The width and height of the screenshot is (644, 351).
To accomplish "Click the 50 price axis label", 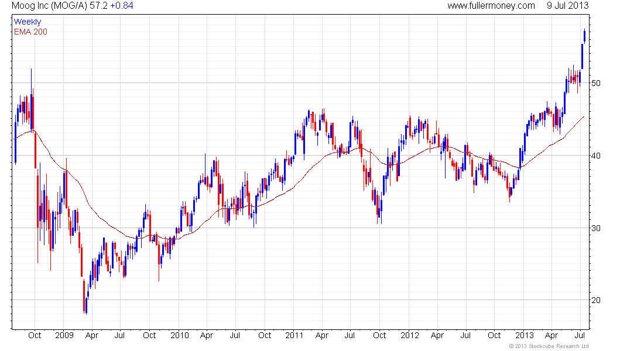I will (595, 83).
